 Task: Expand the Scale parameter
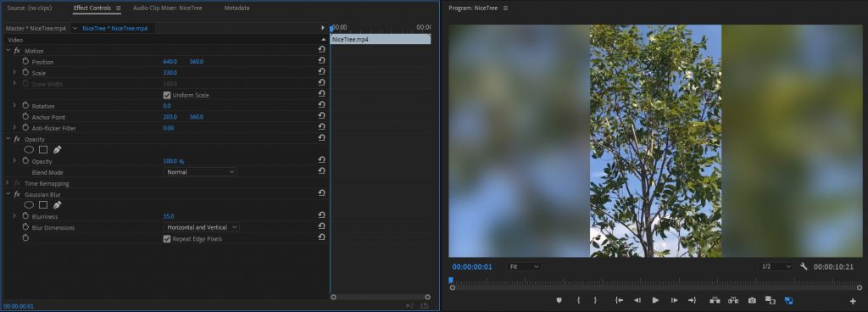pos(14,72)
